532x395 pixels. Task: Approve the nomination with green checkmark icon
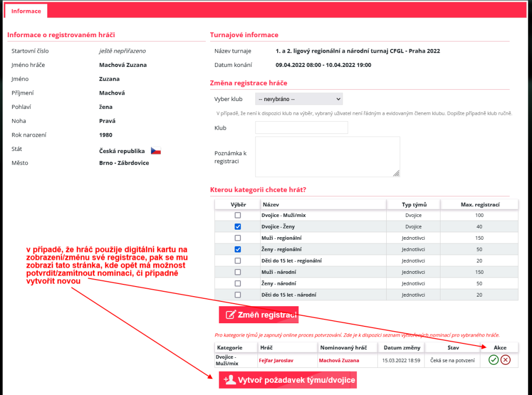coord(493,360)
